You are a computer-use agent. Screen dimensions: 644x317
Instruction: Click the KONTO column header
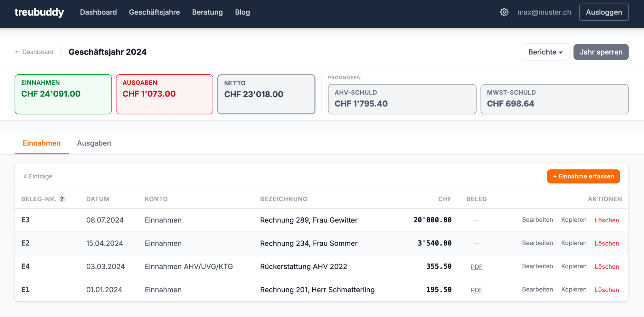156,199
